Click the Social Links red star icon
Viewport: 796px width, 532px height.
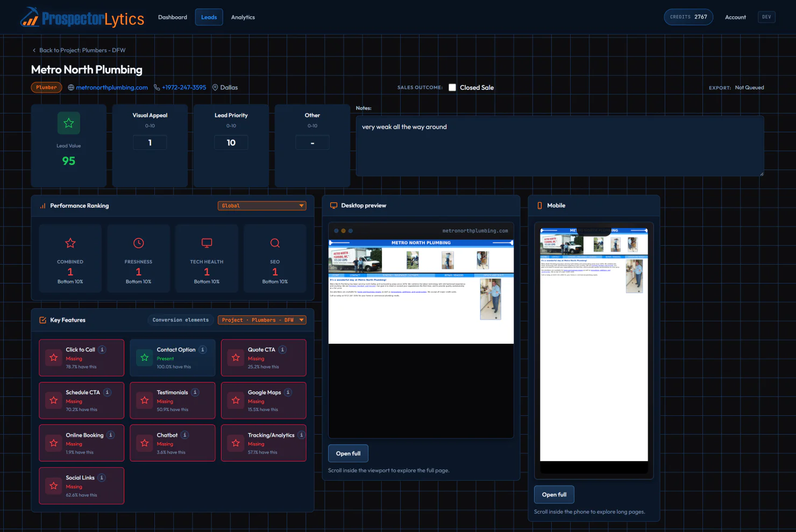(54, 486)
